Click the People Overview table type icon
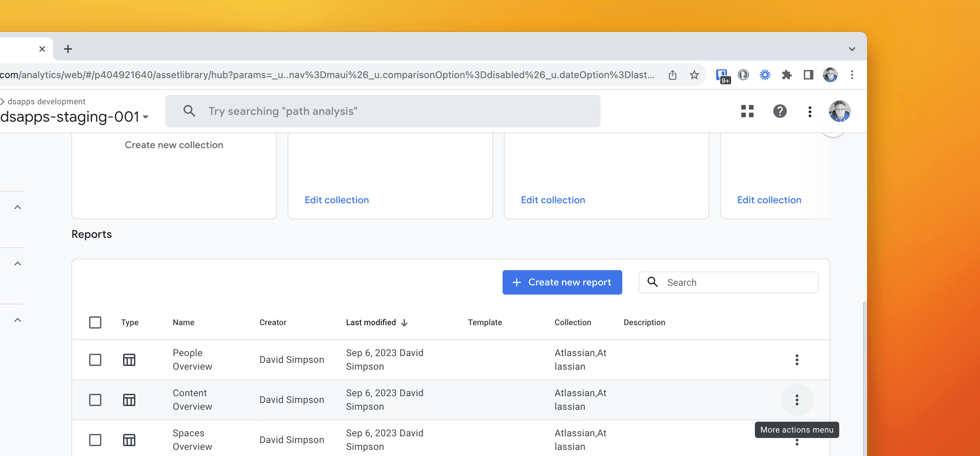The width and height of the screenshot is (980, 456). 129,360
